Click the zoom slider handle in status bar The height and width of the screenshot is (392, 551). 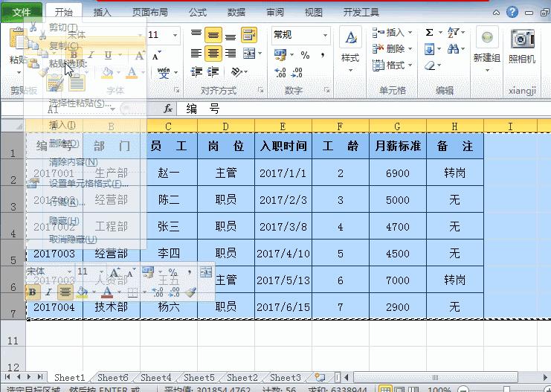[506, 389]
